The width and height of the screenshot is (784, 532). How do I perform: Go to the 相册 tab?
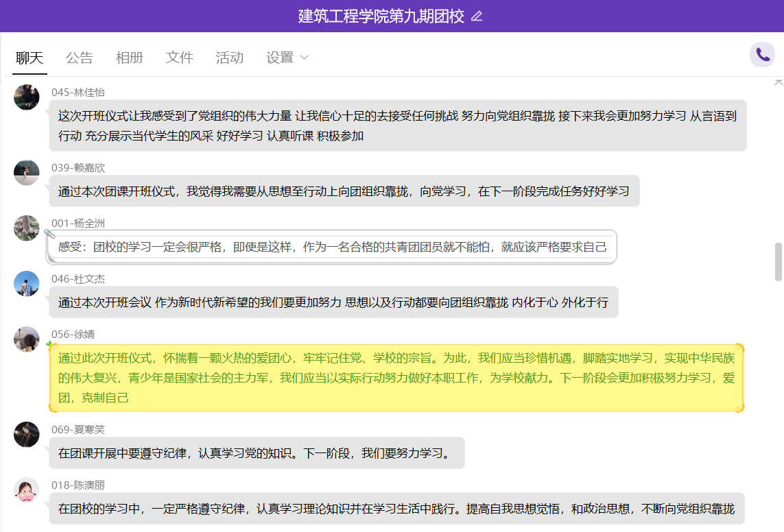[x=130, y=58]
